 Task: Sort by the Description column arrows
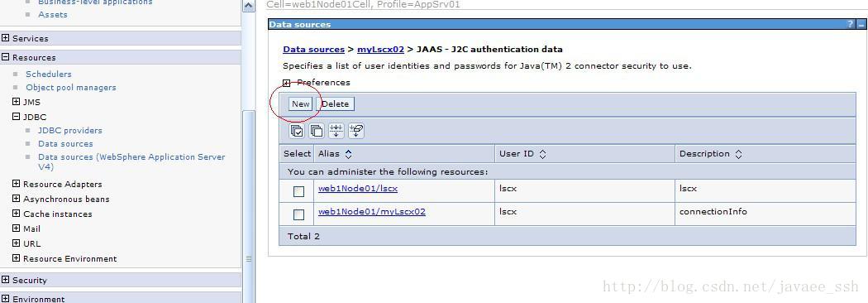738,154
